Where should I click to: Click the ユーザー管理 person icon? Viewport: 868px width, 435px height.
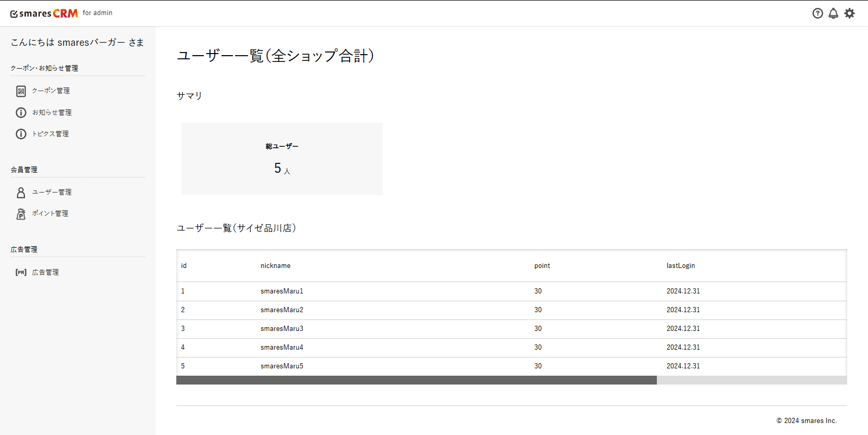tap(21, 193)
